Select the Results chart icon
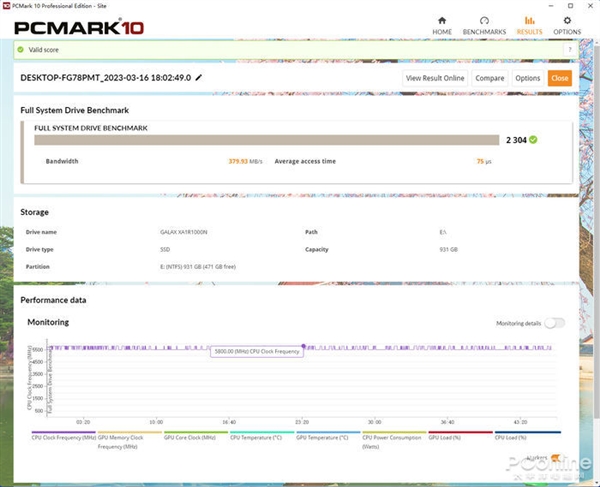The height and width of the screenshot is (487, 600). (x=529, y=21)
